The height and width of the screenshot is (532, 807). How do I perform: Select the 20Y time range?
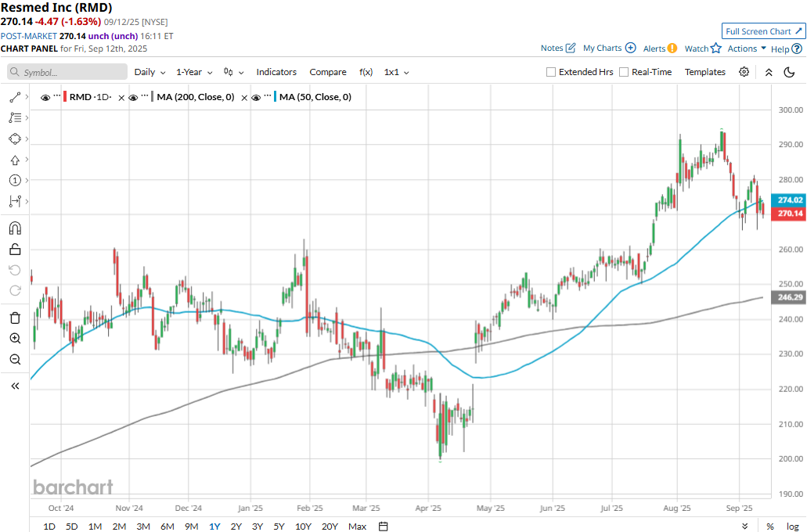330,527
